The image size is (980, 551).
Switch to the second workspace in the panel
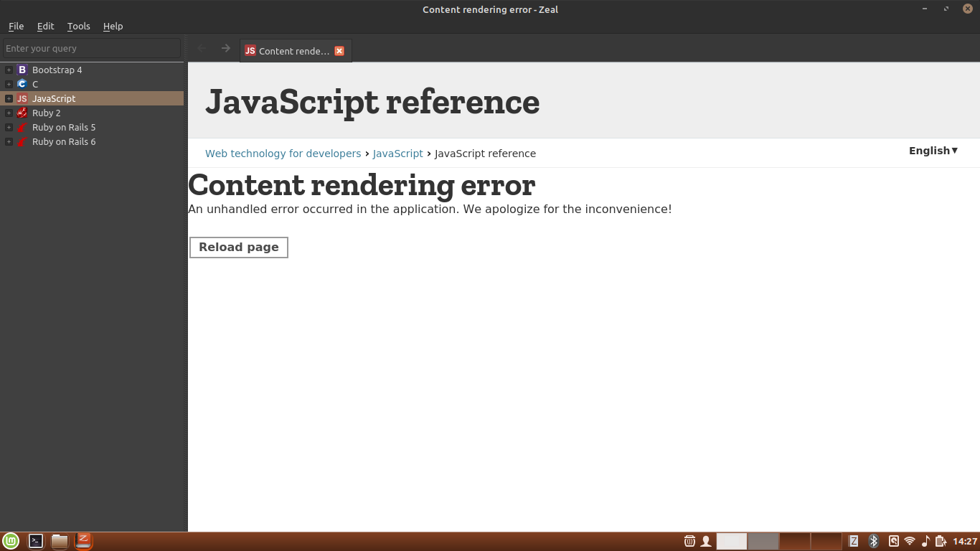pyautogui.click(x=763, y=541)
